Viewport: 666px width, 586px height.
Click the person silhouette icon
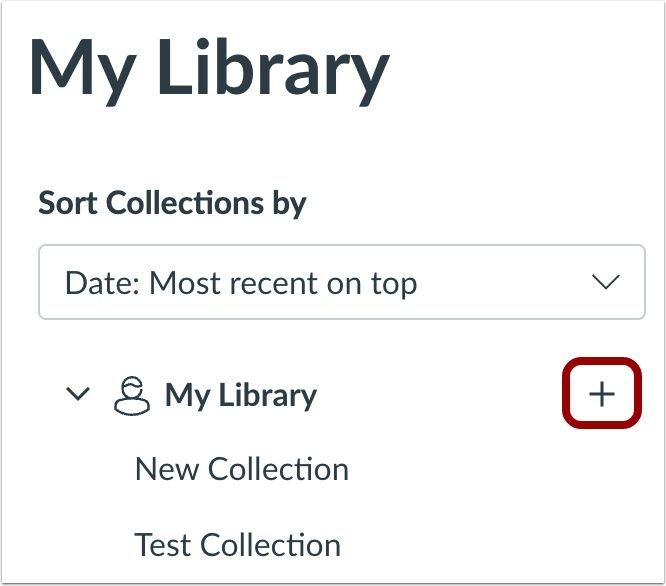pos(132,395)
